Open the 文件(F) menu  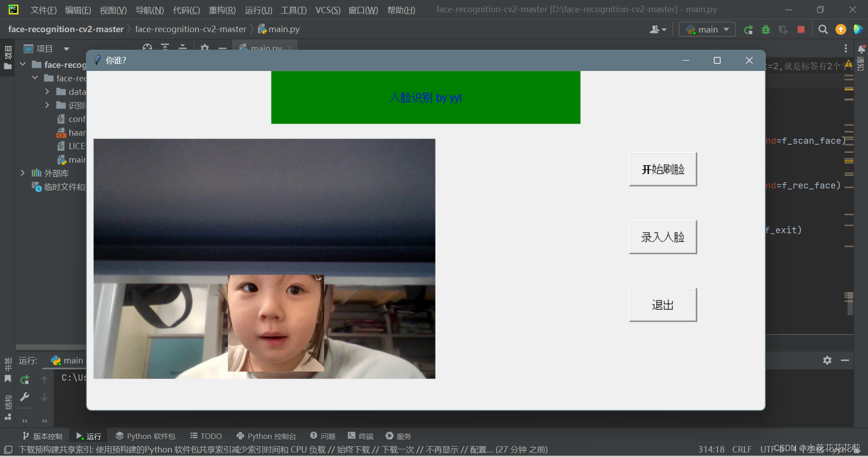coord(43,10)
